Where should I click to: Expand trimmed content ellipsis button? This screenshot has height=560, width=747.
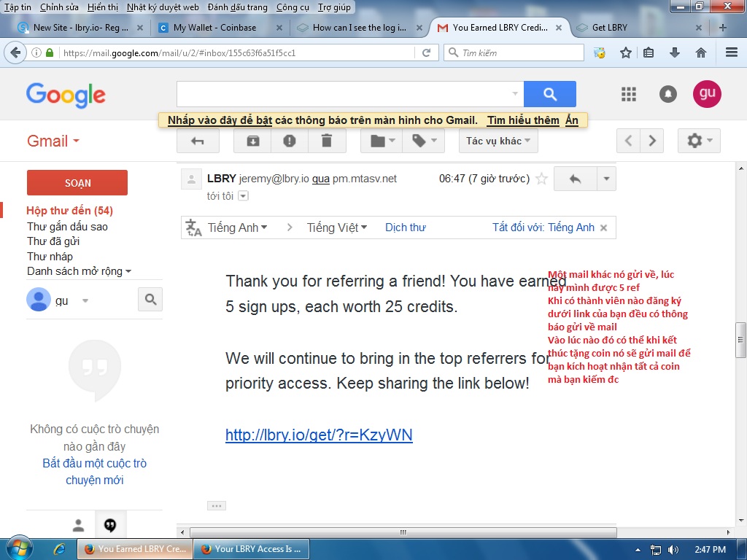tap(216, 506)
